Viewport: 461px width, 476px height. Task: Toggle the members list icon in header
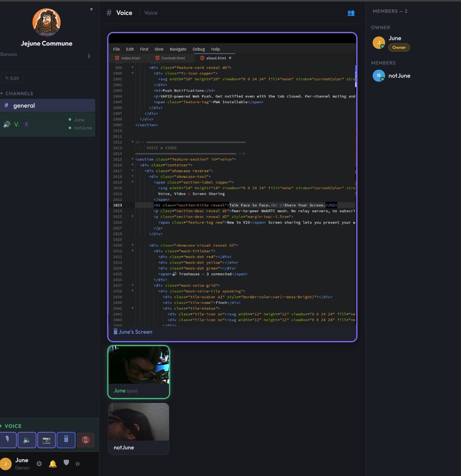point(351,13)
